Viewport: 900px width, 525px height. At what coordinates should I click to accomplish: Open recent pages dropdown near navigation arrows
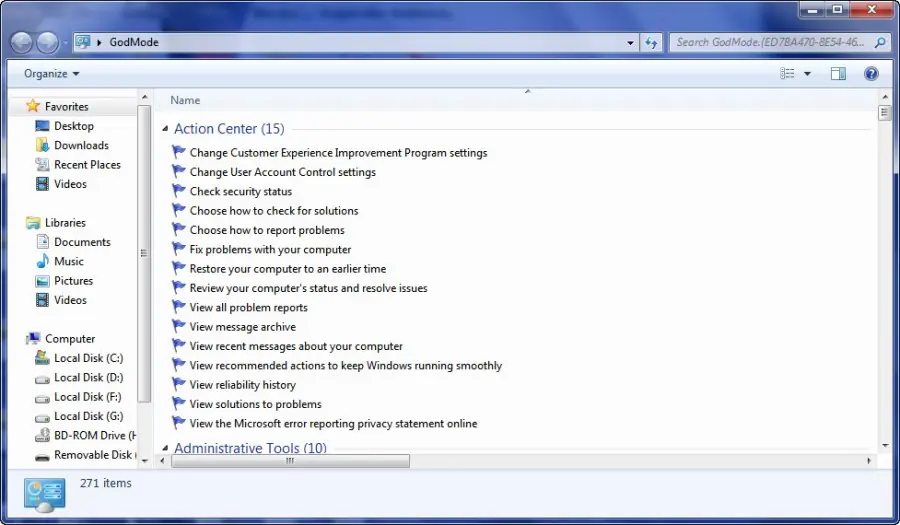[65, 43]
